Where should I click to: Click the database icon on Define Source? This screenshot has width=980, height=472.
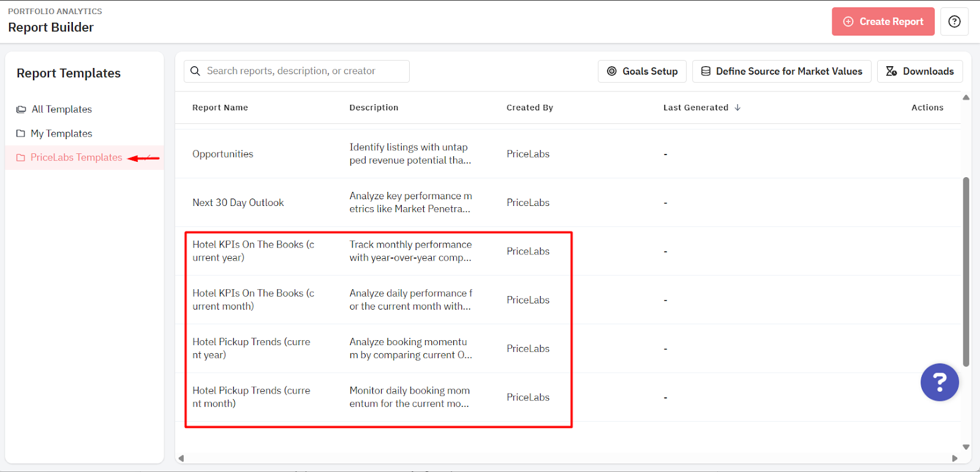pos(706,71)
